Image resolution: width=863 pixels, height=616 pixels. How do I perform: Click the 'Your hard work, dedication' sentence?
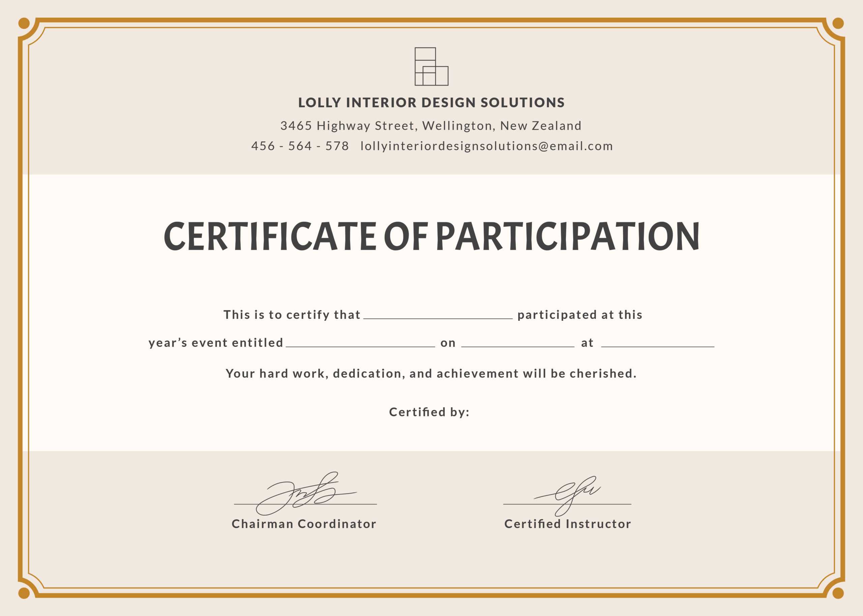coord(431,374)
